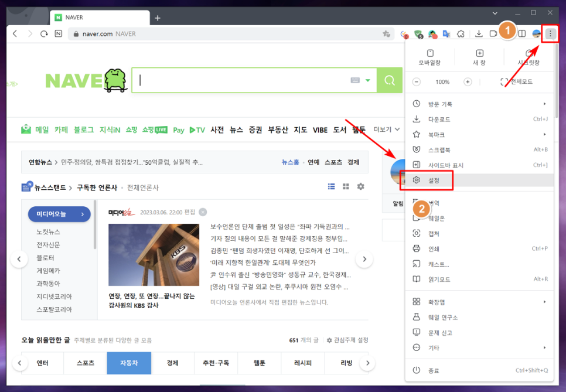This screenshot has width=566, height=392.
Task: Click the green shield extension icon
Action: [418, 35]
